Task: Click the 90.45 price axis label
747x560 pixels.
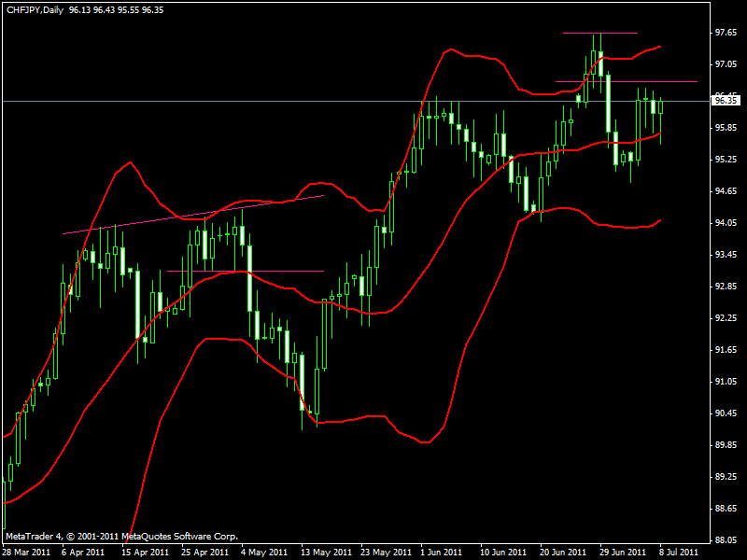Action: [x=726, y=413]
